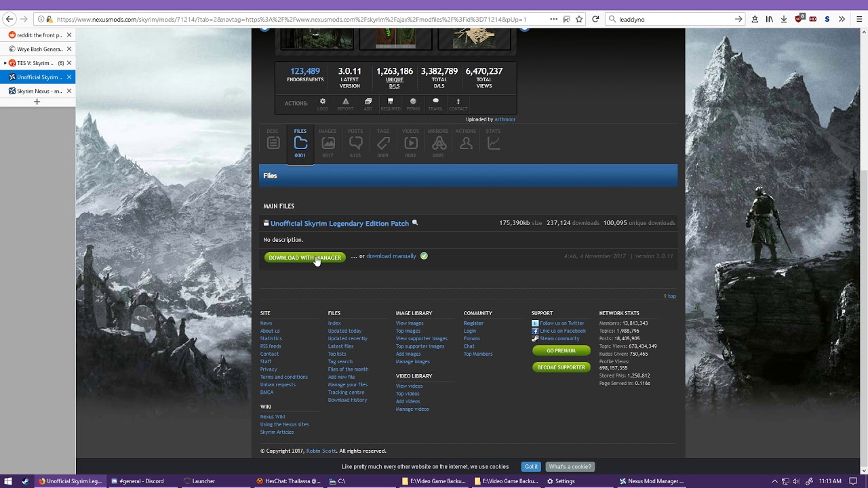Open the News footer link

point(266,323)
